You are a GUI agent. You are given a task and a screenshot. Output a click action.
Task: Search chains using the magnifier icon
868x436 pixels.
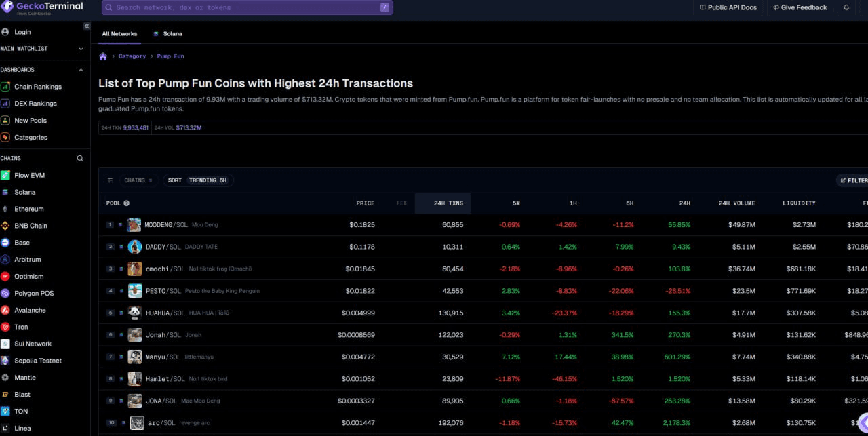[x=80, y=158]
